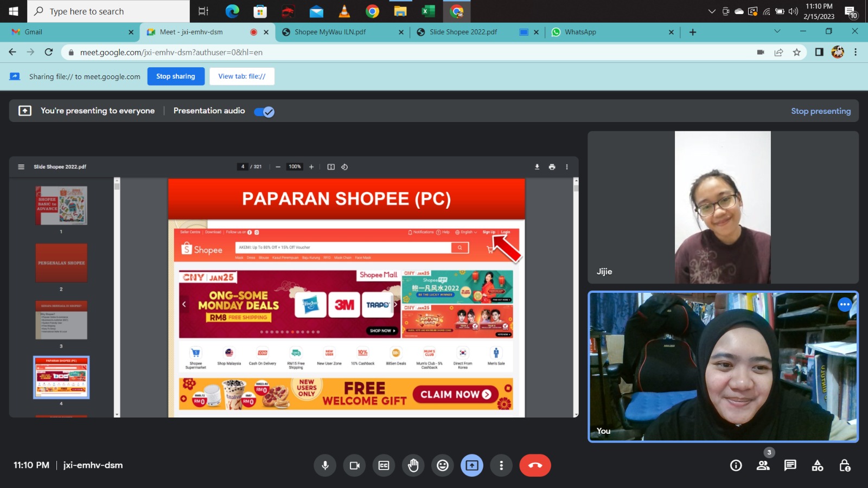Image resolution: width=868 pixels, height=488 pixels.
Task: Show hidden system tray icons
Action: [x=712, y=11]
